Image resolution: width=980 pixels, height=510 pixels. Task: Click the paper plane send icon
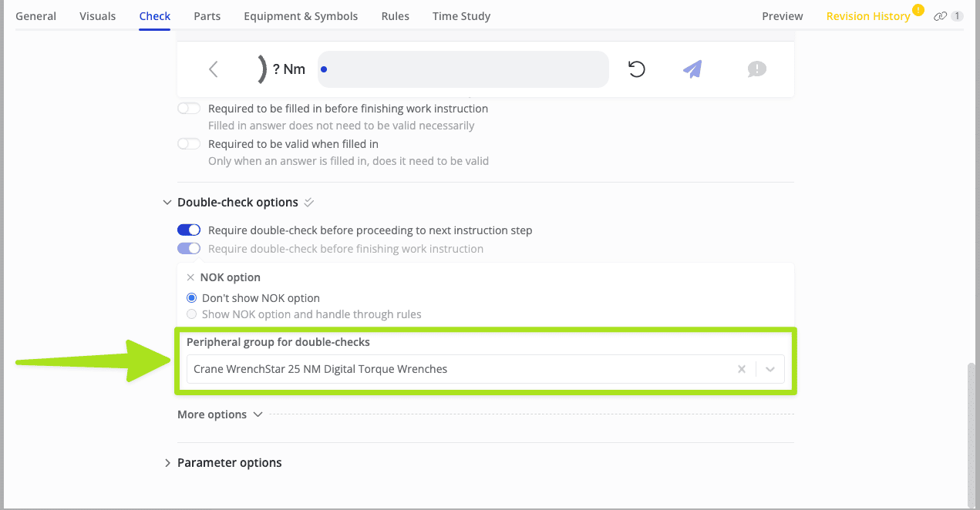coord(692,69)
